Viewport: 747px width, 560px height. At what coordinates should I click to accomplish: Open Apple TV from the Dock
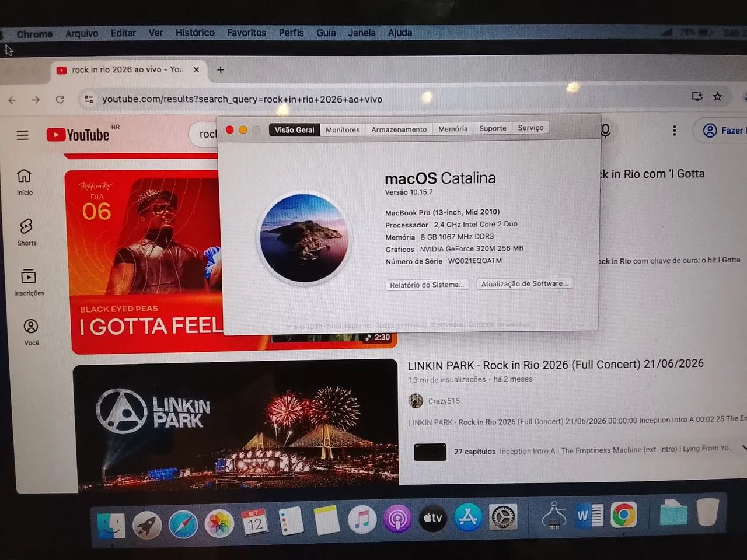pos(433,518)
